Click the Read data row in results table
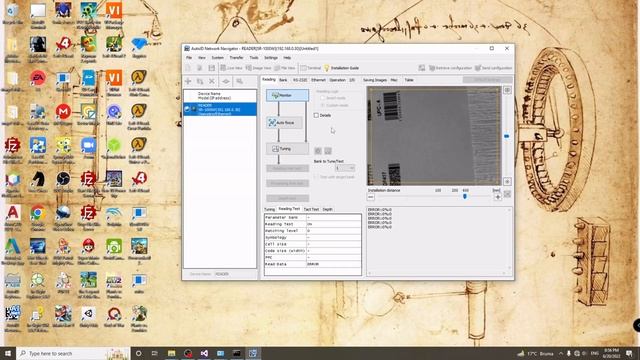 tap(313, 264)
